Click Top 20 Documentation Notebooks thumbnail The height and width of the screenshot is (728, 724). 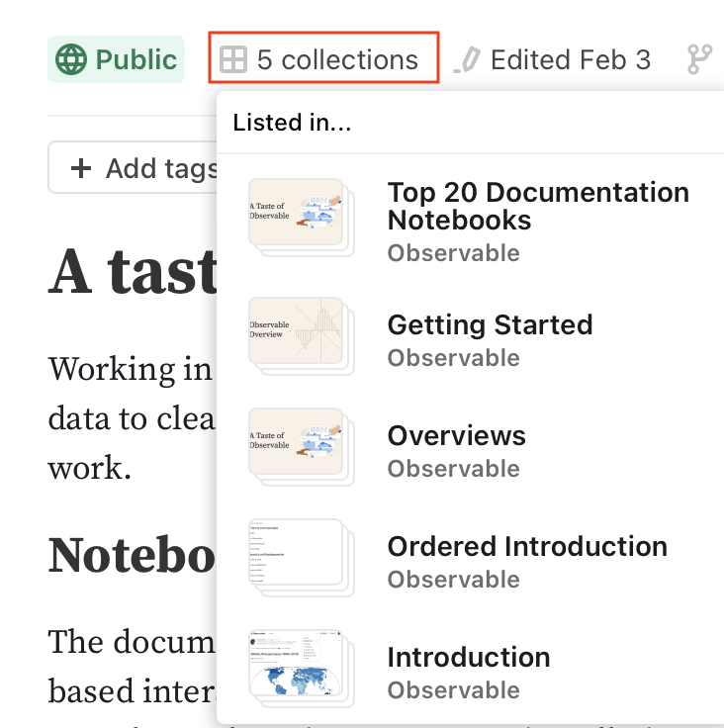pyautogui.click(x=302, y=217)
